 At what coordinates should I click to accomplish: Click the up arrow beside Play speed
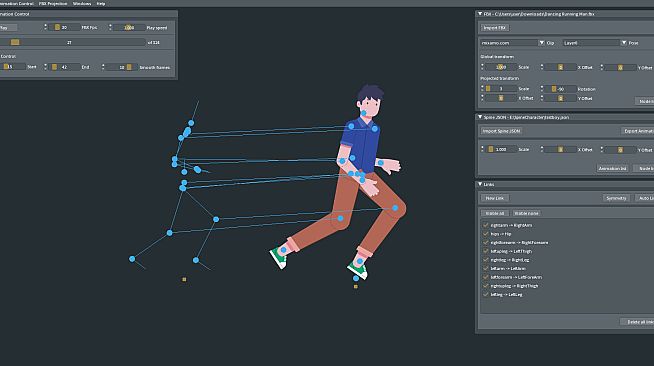coord(110,25)
